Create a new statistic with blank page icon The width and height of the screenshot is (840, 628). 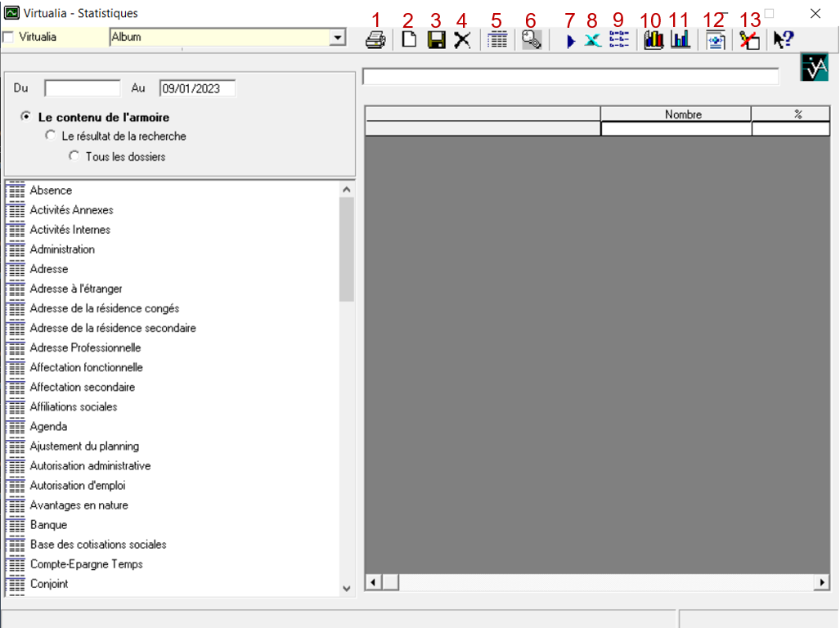[409, 40]
